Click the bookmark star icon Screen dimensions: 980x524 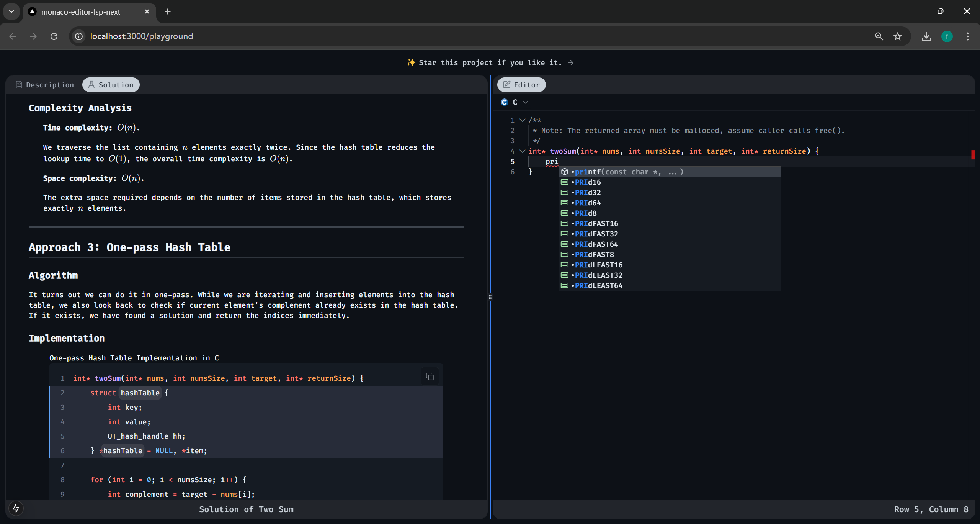coord(898,36)
